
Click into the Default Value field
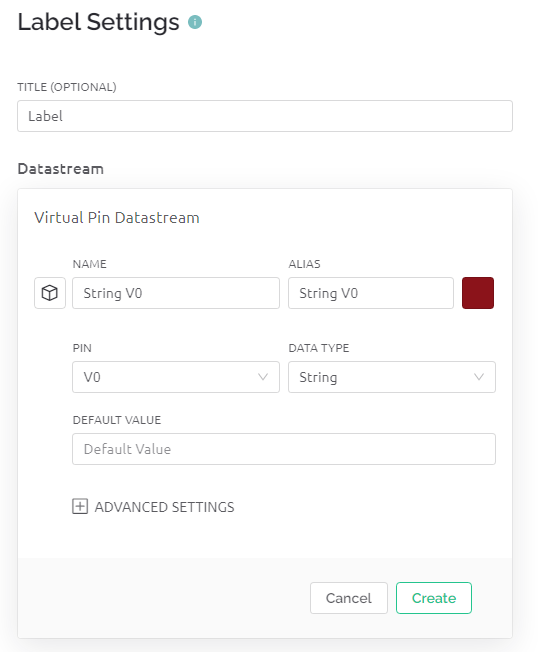click(284, 449)
